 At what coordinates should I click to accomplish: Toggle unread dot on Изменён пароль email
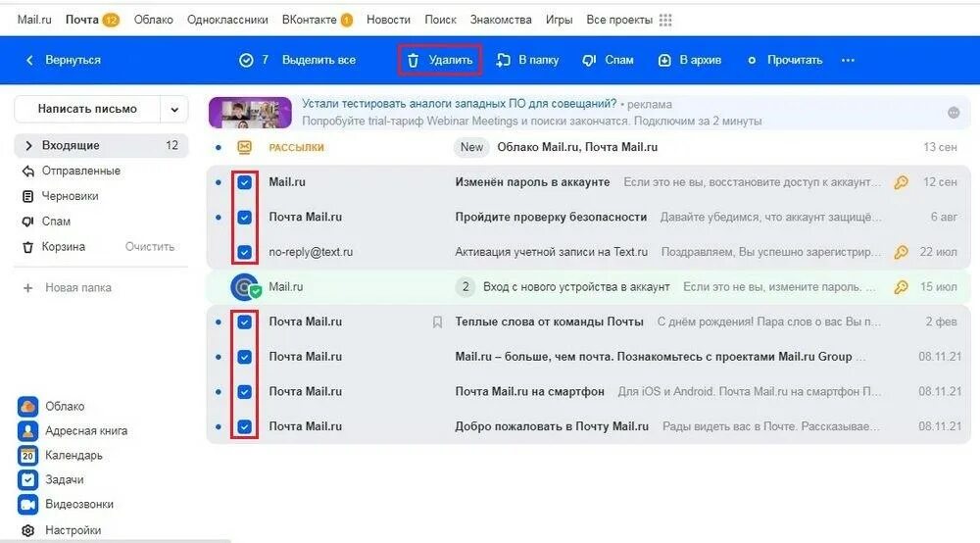click(219, 182)
